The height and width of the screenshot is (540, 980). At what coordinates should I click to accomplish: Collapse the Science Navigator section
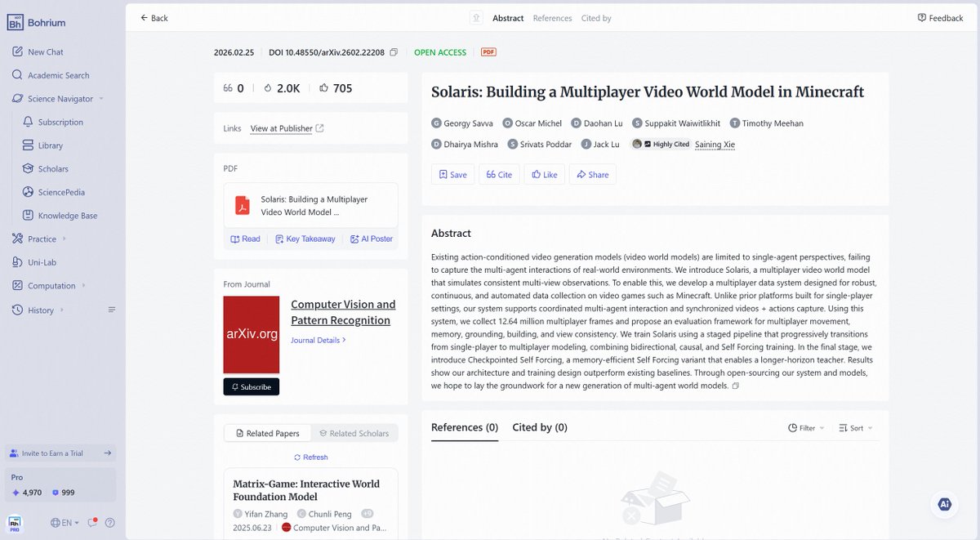click(101, 99)
